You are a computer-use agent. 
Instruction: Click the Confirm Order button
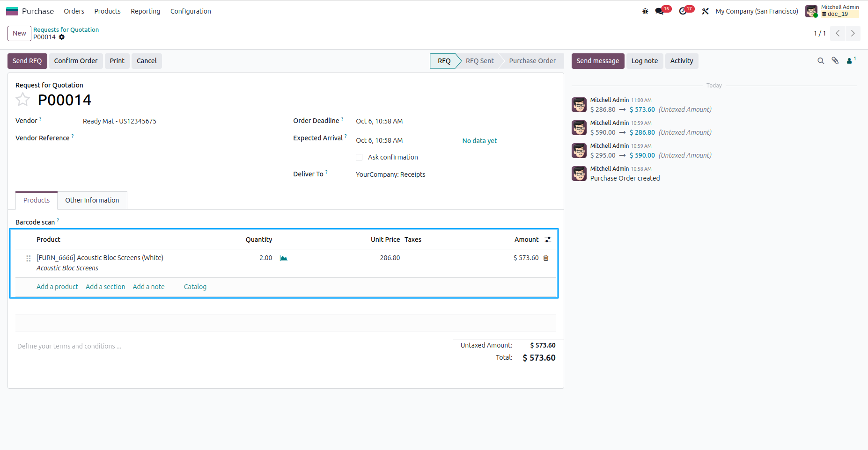point(76,61)
